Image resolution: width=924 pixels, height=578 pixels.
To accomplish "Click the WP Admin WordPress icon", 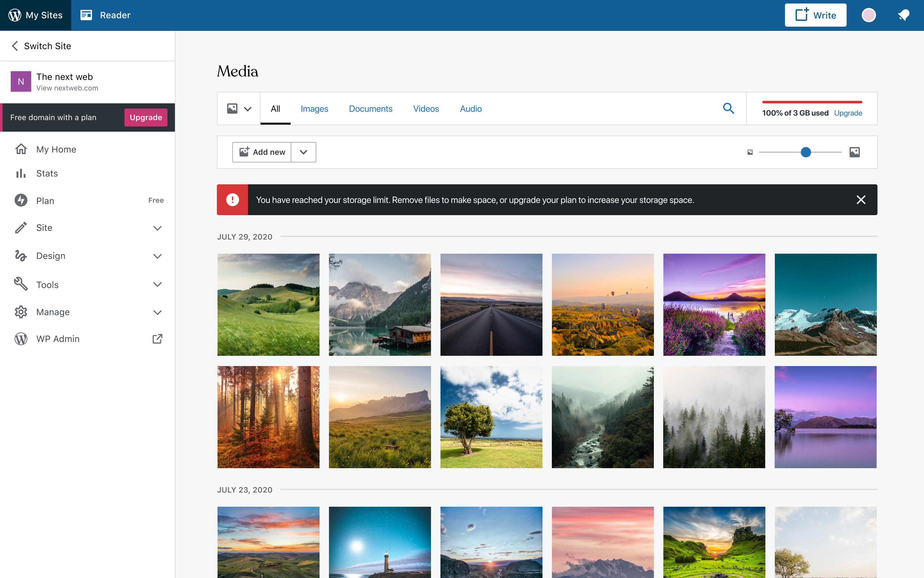I will 21,339.
